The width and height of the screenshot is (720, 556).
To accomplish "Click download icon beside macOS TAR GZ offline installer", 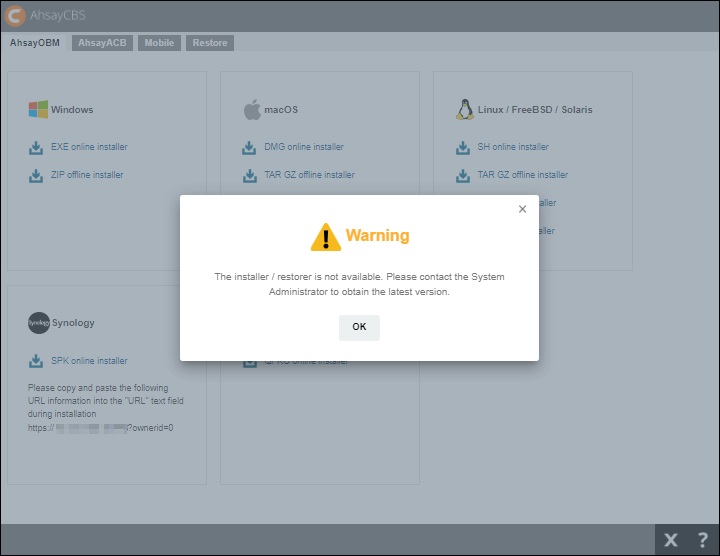I will (249, 176).
